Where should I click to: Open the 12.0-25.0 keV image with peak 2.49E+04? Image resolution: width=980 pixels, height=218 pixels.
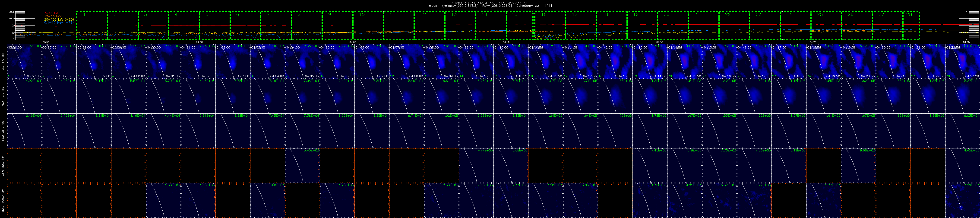click(24, 131)
